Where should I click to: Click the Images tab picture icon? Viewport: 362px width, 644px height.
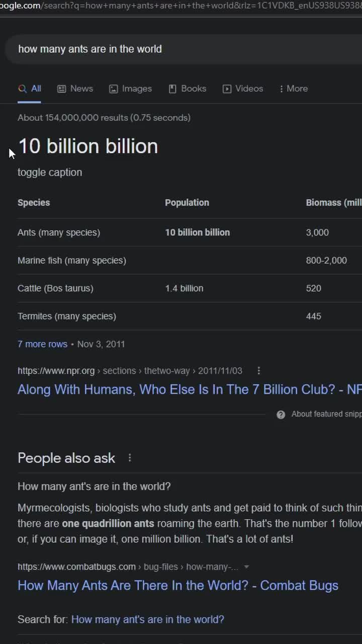[x=114, y=89]
